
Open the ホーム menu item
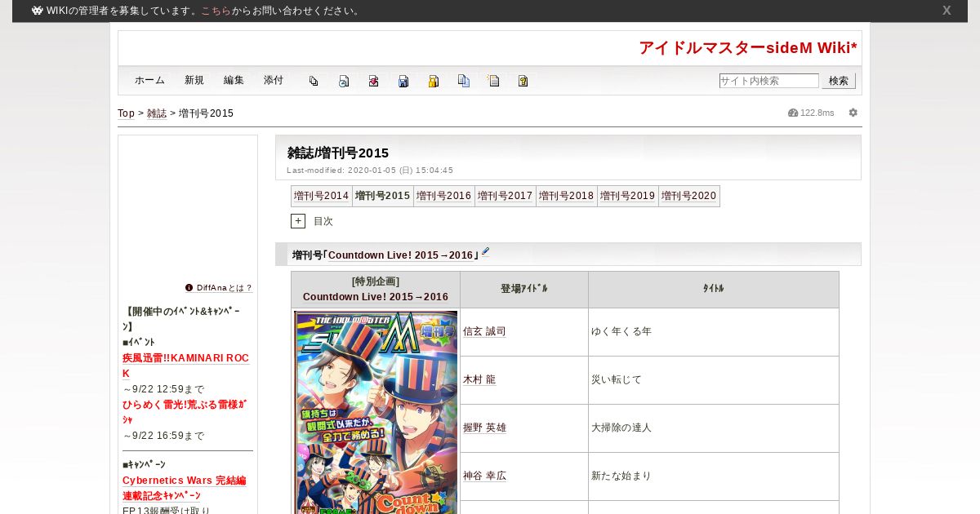tap(149, 80)
